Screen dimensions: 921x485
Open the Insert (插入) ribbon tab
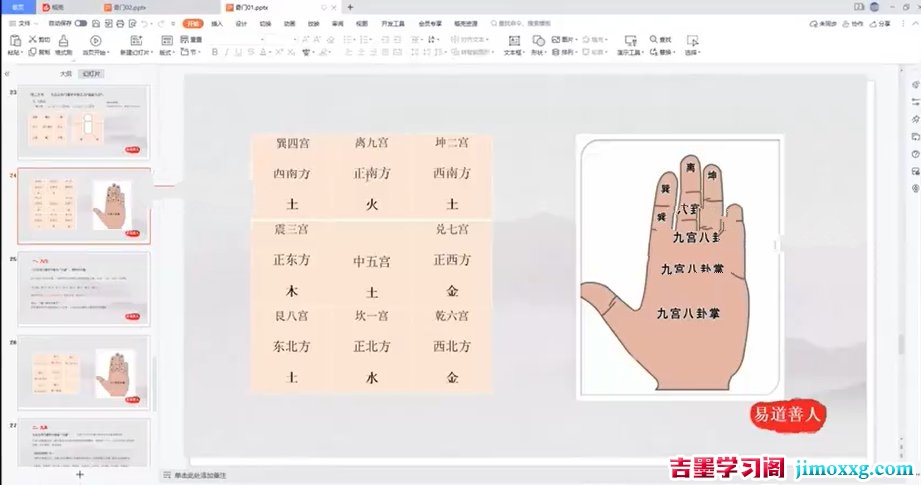[217, 23]
